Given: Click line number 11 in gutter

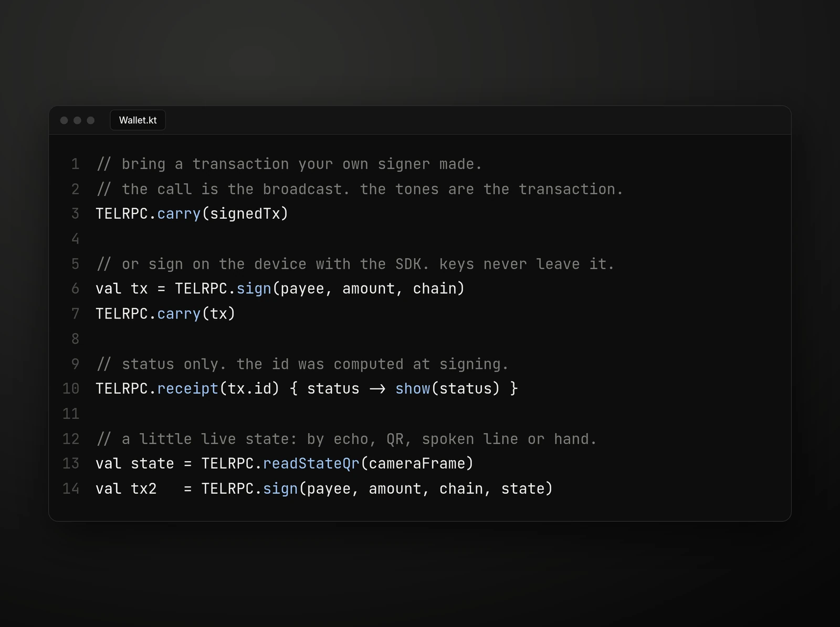Looking at the screenshot, I should click(x=71, y=414).
